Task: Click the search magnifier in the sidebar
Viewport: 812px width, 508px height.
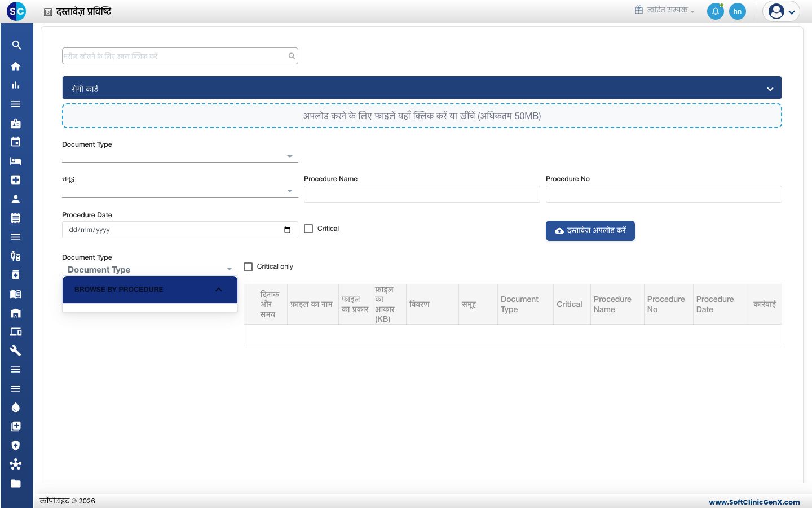Action: pyautogui.click(x=16, y=45)
